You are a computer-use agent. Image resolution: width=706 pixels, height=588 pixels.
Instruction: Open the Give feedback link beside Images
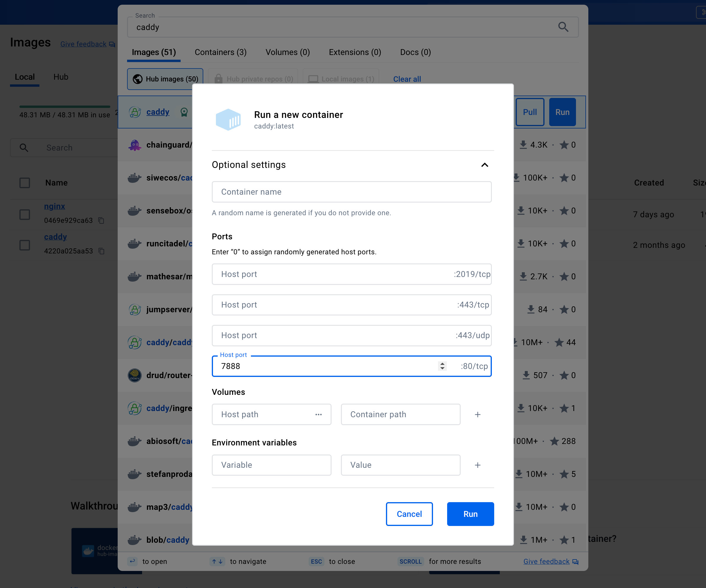tap(83, 44)
